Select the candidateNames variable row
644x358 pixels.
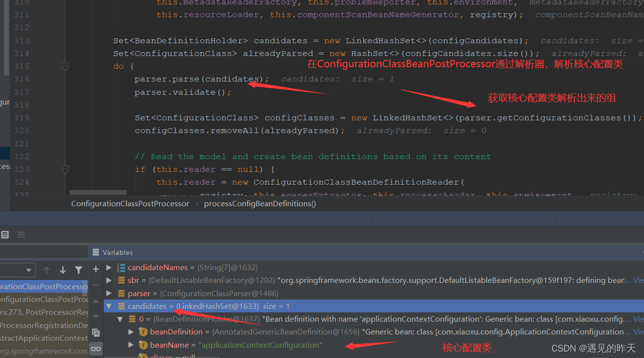(374, 268)
